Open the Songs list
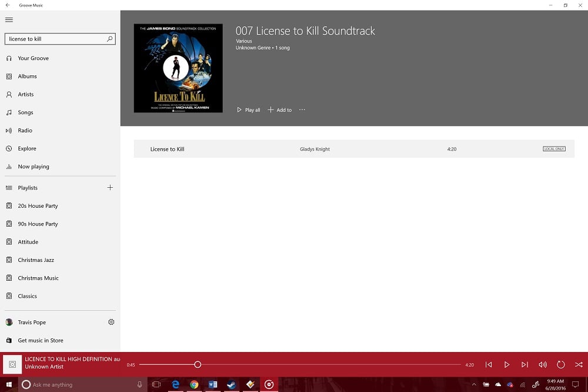The height and width of the screenshot is (392, 588). [25, 112]
